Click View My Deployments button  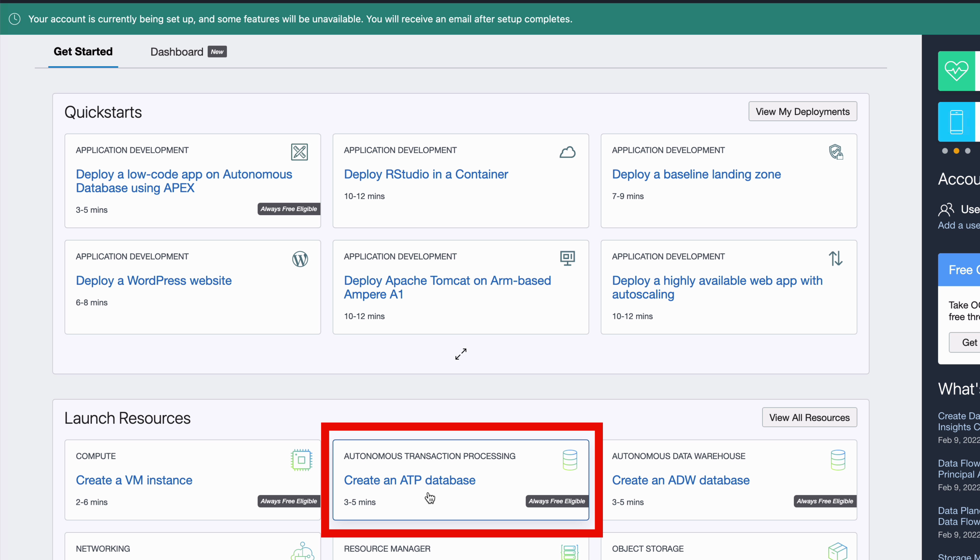802,112
